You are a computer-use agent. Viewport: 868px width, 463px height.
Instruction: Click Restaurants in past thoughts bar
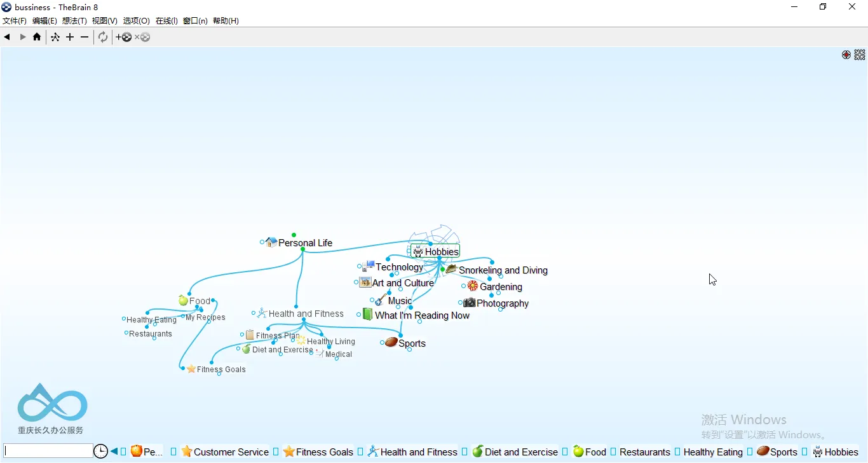click(x=645, y=452)
